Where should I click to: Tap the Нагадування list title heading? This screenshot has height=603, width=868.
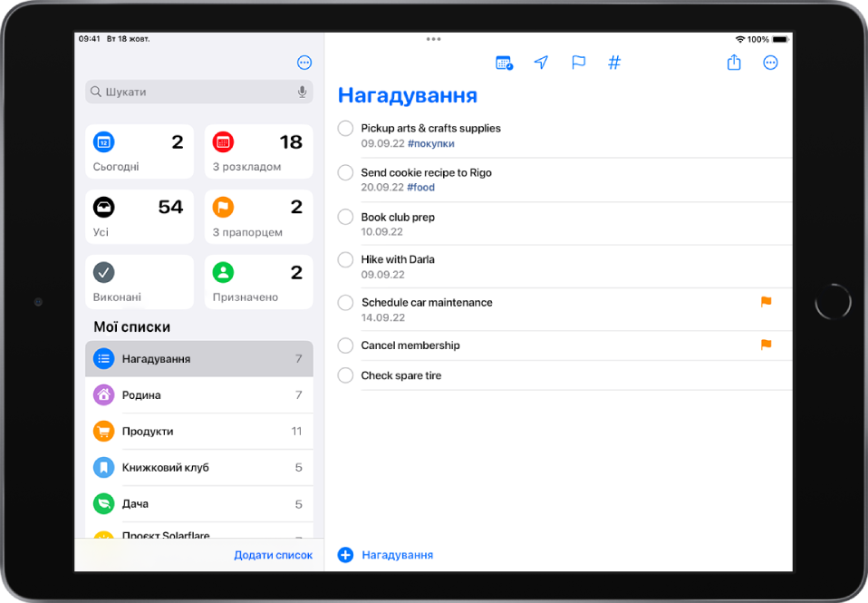point(408,95)
